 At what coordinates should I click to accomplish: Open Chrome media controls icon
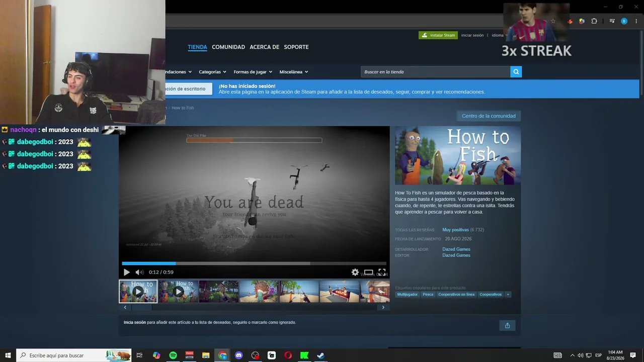tap(612, 21)
